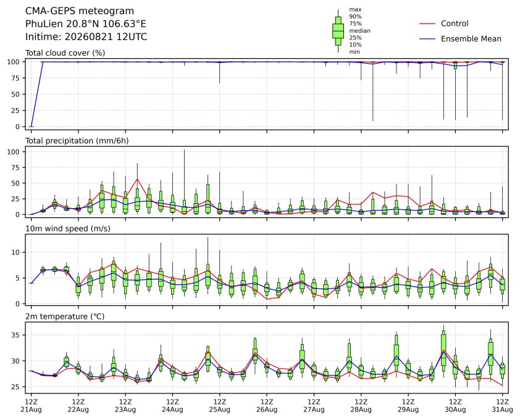Click the 'Initime: 20260821 12UTC' text
This screenshot has width=520, height=420.
[x=86, y=36]
